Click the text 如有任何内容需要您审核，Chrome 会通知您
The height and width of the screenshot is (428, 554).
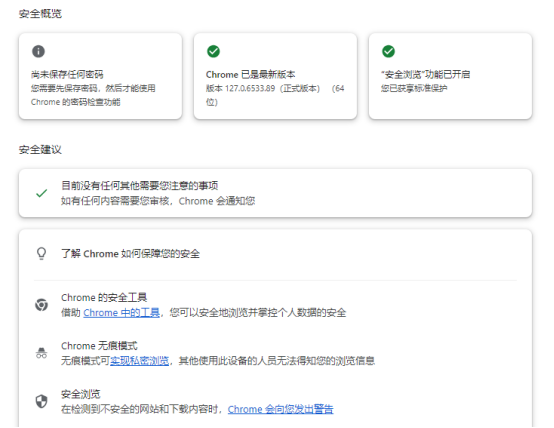tap(158, 201)
